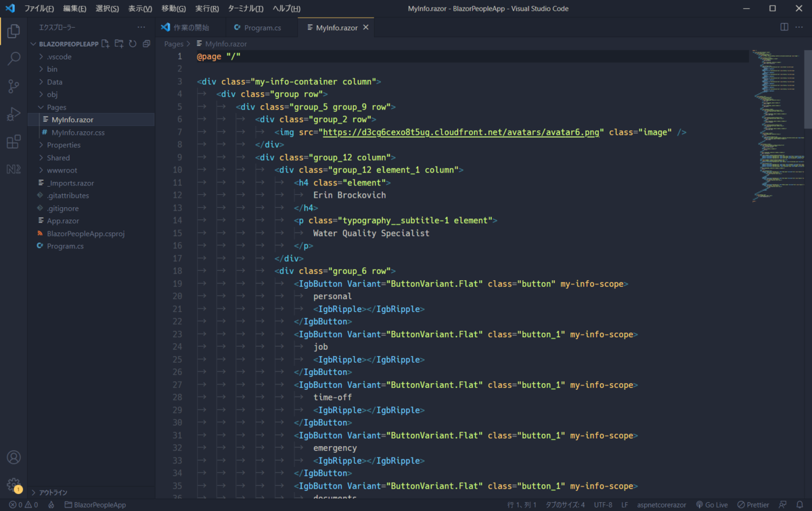The width and height of the screenshot is (812, 511).
Task: Open the Nx Console icon in activity bar
Action: click(x=14, y=169)
